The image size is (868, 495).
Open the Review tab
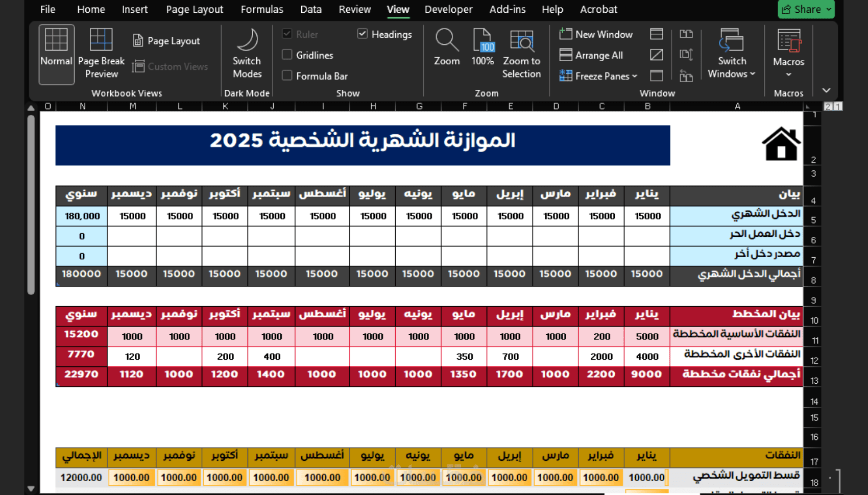(x=355, y=9)
